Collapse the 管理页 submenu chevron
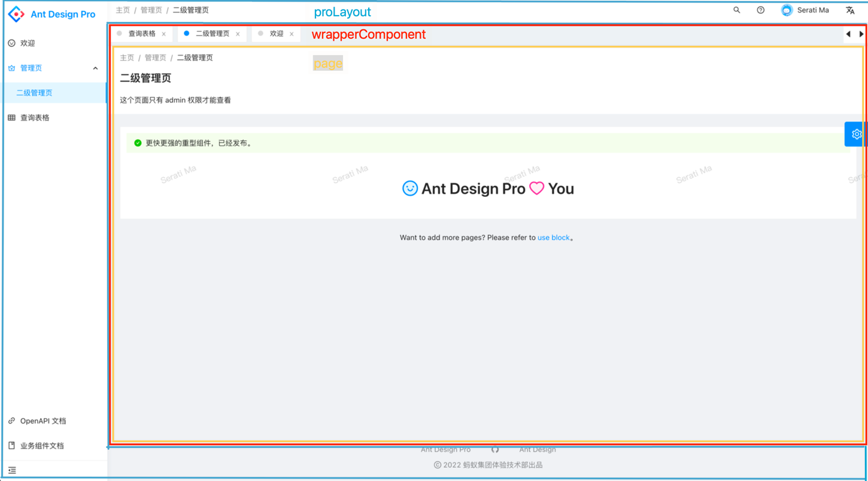This screenshot has width=868, height=481. pos(95,68)
